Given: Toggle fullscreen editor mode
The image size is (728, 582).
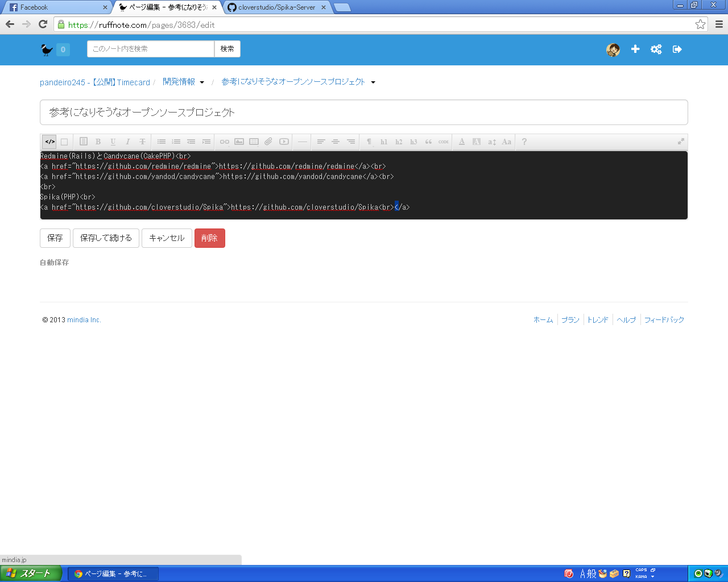Looking at the screenshot, I should click(x=681, y=142).
